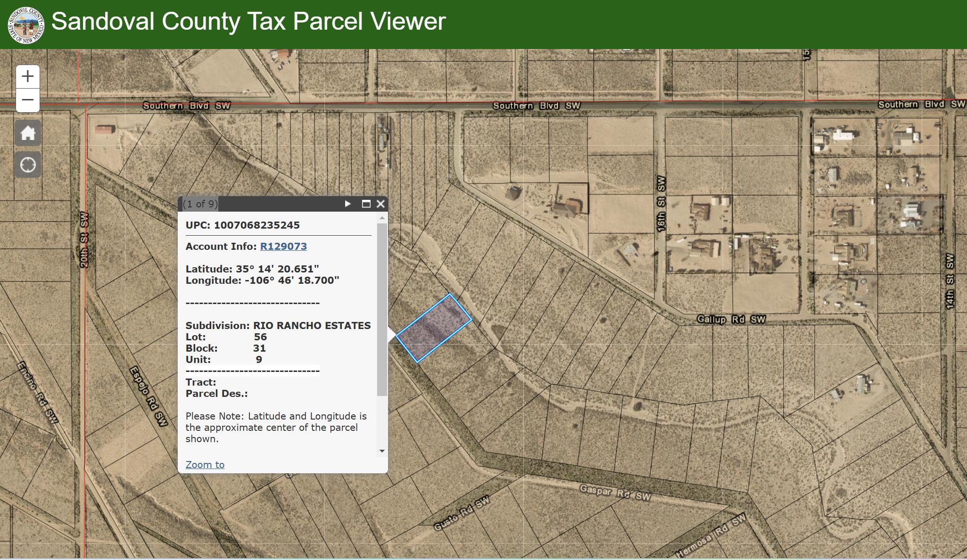Click the Gaspar Rd SW road label

[615, 493]
